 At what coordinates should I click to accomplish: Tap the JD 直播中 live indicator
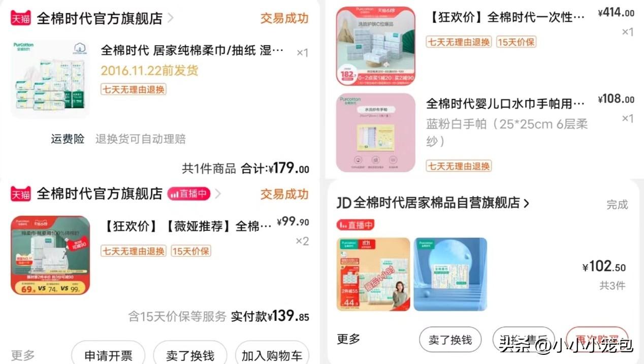[356, 224]
